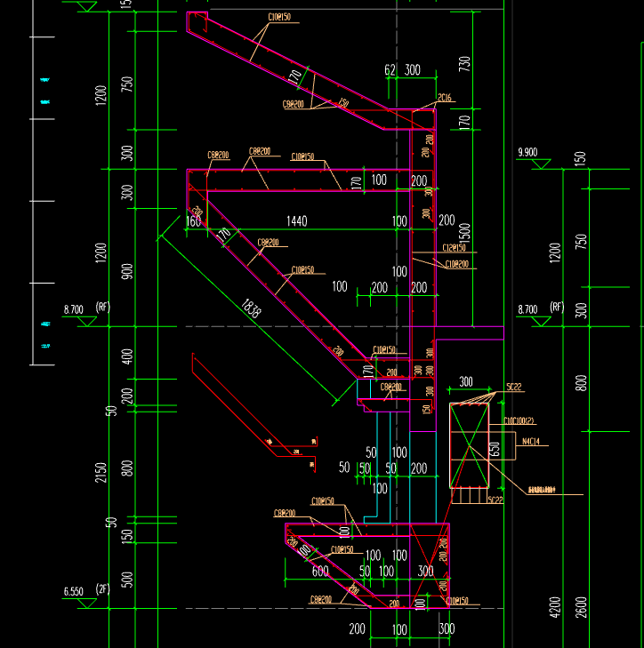Select the "900" vertical dimension text
Screen dimensions: 644x648
[x=127, y=271]
